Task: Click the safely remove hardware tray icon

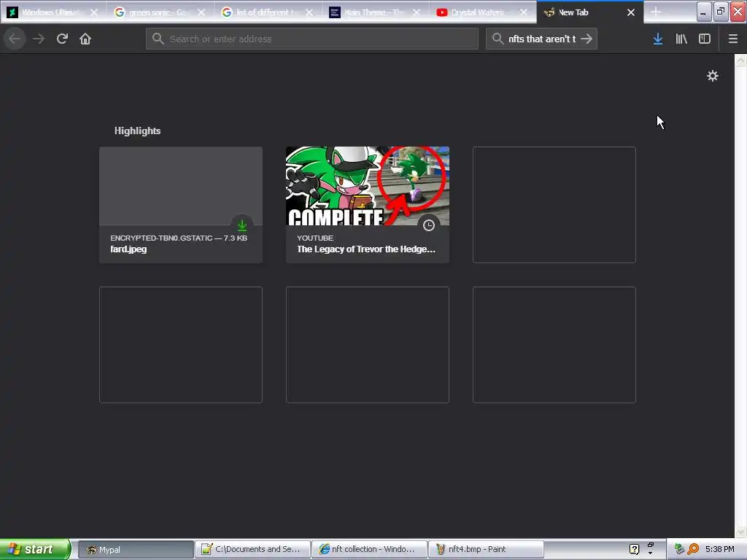Action: coord(679,549)
